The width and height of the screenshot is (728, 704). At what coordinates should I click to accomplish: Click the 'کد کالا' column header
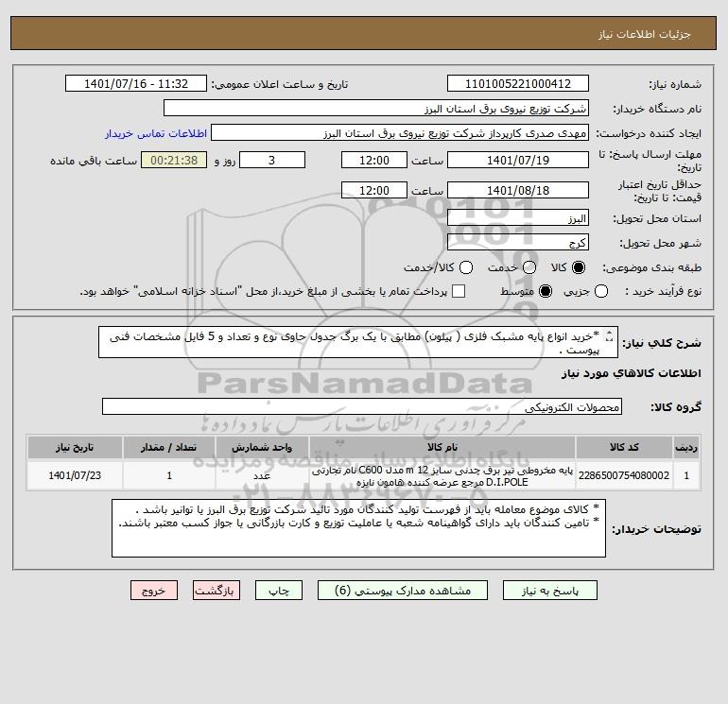(624, 447)
